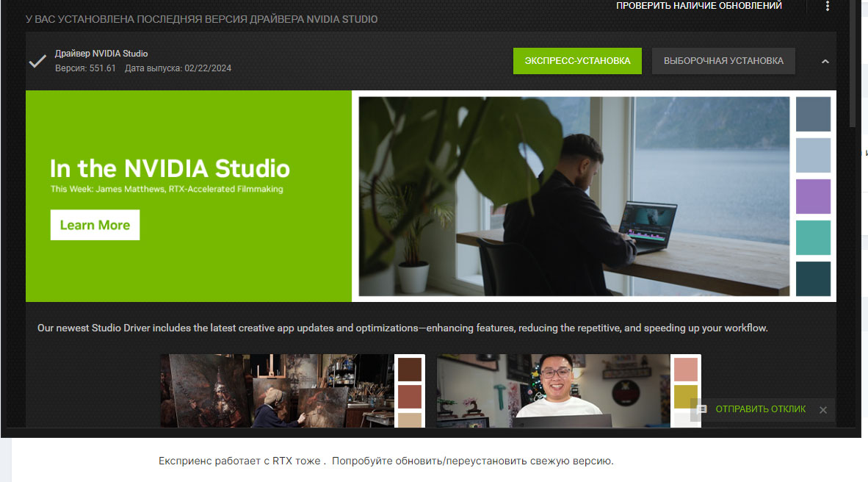The image size is (868, 482).
Task: Pick the light blue-grey swatch
Action: (813, 155)
